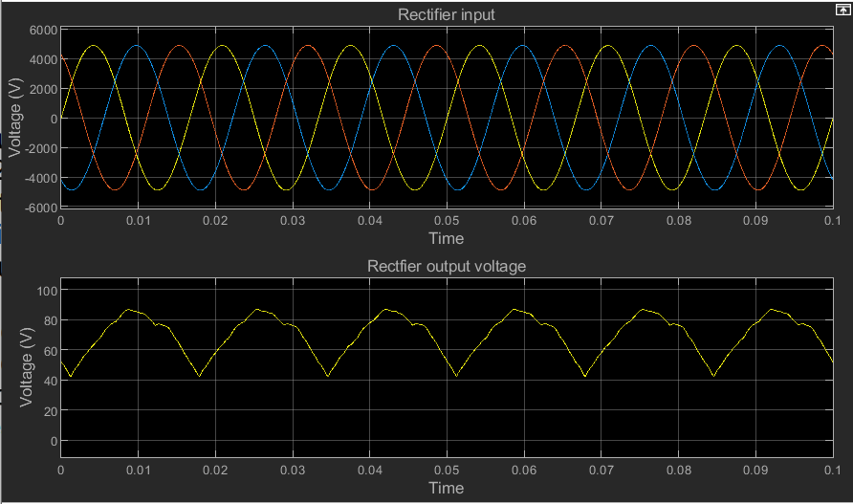The width and height of the screenshot is (853, 504).
Task: Click the 0.09 time tick under the output voltage plot
Action: point(755,470)
